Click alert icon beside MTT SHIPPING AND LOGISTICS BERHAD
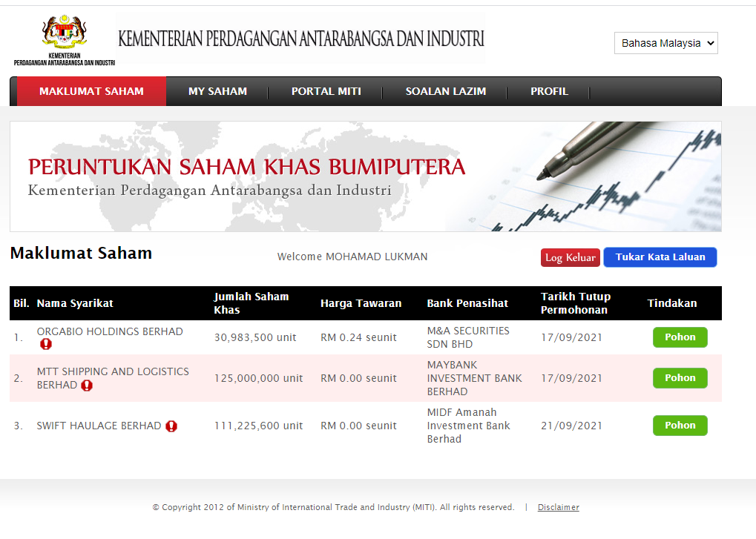The width and height of the screenshot is (756, 539). (x=87, y=386)
